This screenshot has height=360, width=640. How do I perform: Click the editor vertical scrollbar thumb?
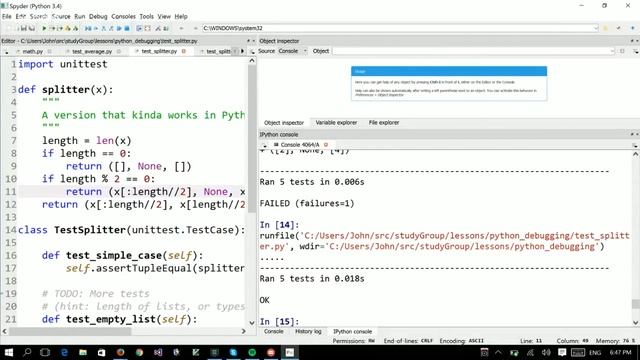pyautogui.click(x=252, y=139)
